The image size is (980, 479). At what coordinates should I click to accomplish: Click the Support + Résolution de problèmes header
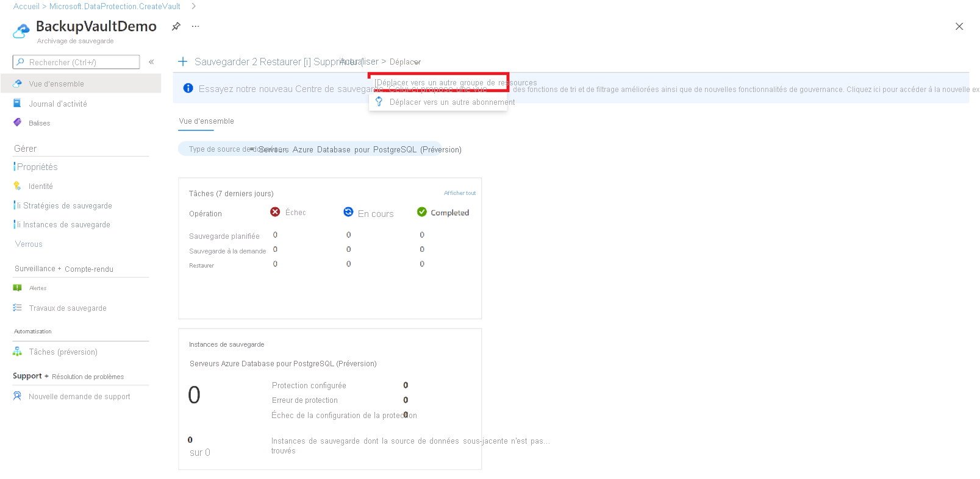point(68,376)
